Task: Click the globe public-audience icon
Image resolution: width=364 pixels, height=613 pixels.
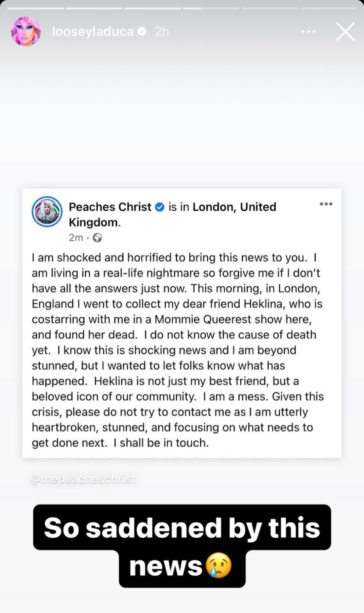Action: click(x=97, y=238)
